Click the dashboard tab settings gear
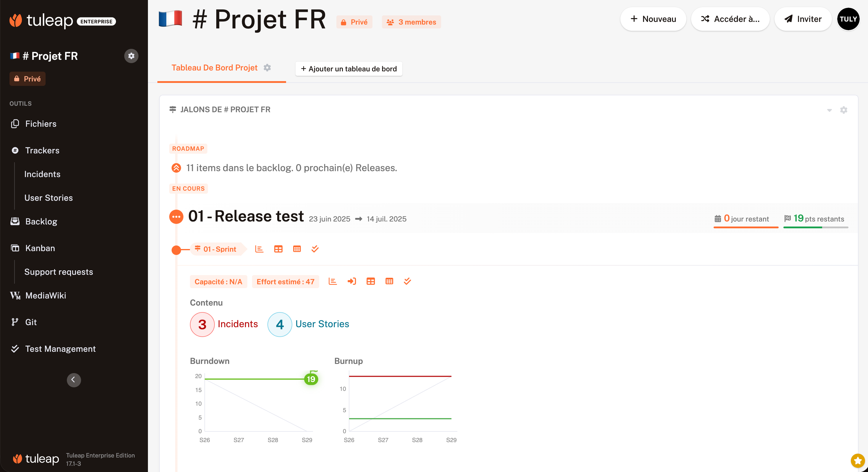 click(x=267, y=68)
